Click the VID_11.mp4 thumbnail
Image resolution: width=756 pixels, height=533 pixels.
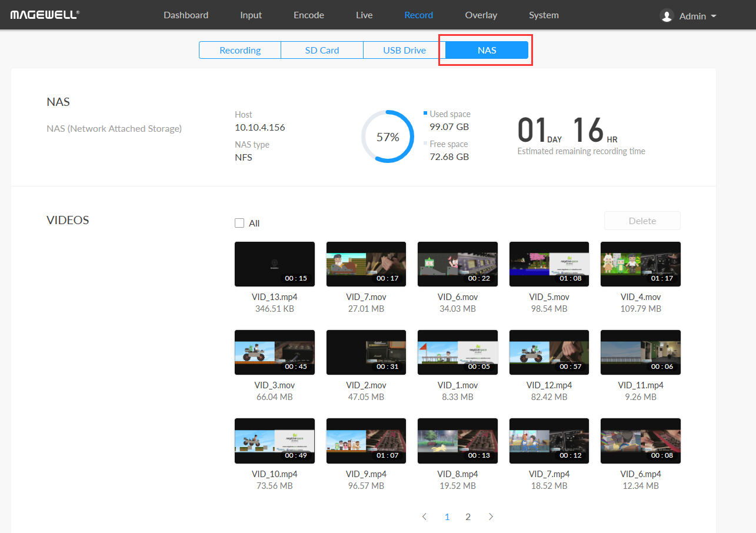(x=640, y=352)
